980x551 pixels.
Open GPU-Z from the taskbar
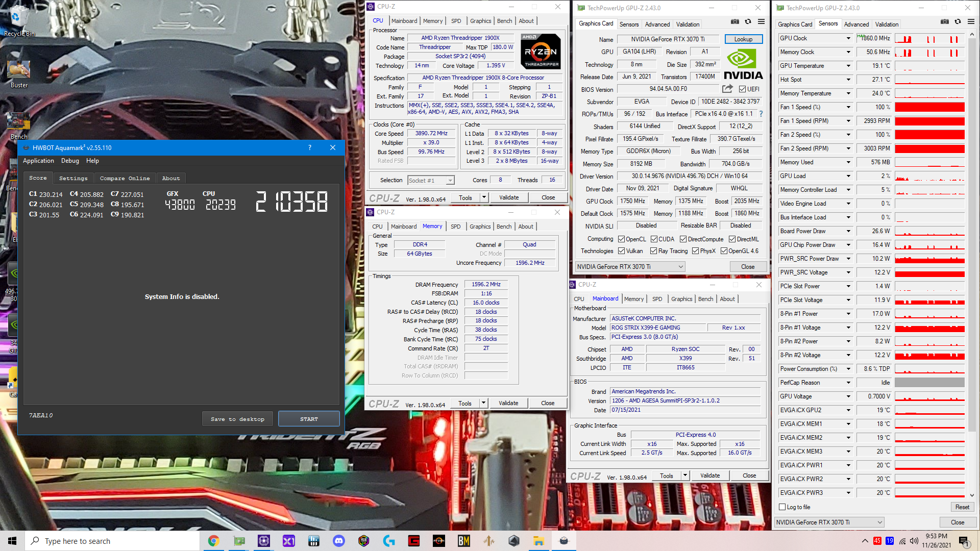point(239,541)
